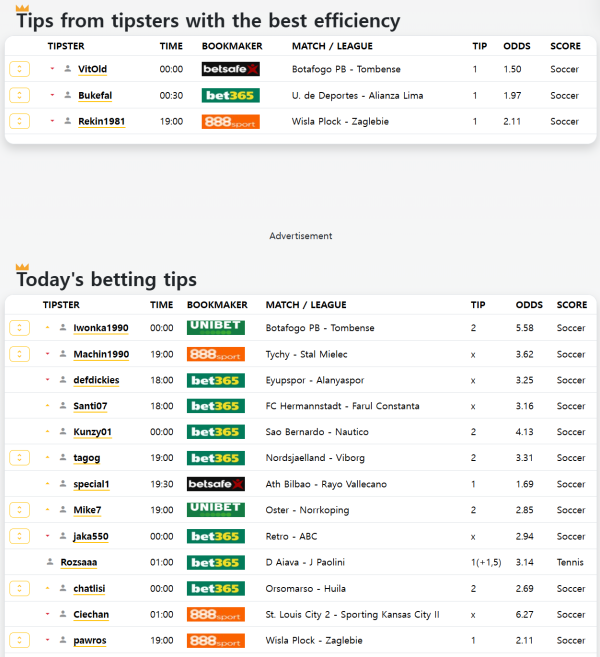Expand the tagog tip row using its arrow button
The image size is (600, 657).
point(19,458)
